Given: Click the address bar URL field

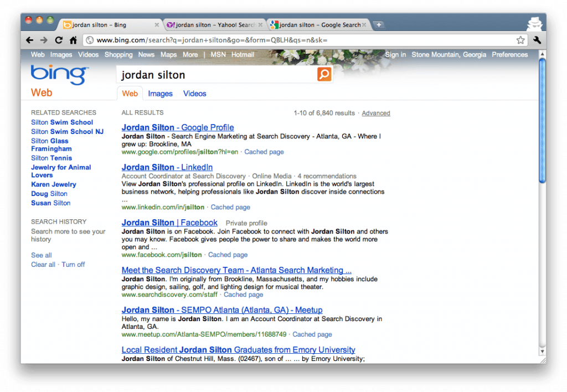Looking at the screenshot, I should tap(306, 40).
